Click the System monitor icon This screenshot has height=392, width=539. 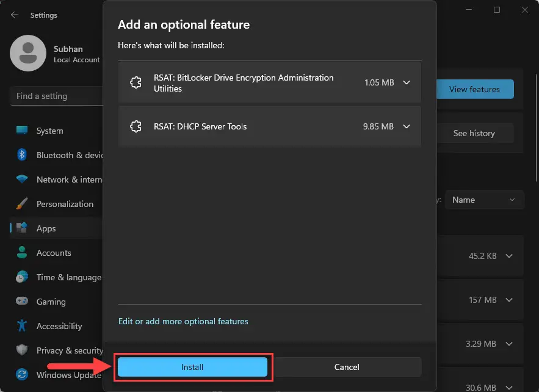pos(22,130)
